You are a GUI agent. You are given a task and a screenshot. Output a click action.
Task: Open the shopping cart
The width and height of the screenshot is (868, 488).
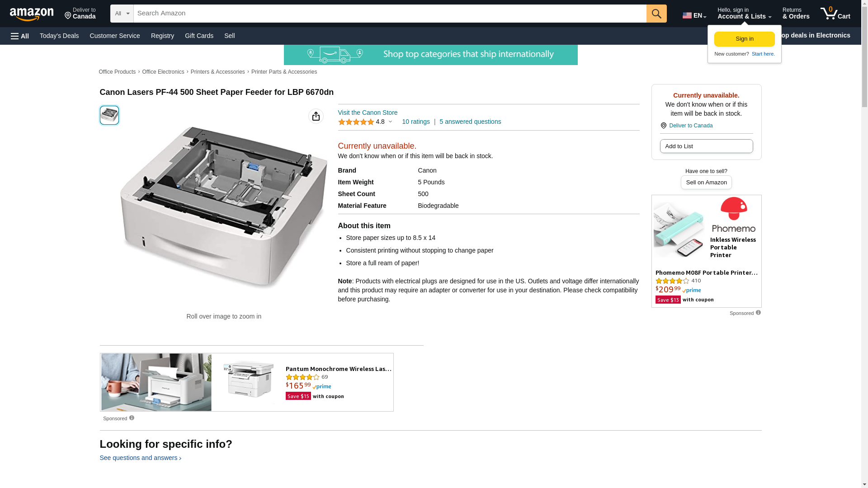coord(835,14)
